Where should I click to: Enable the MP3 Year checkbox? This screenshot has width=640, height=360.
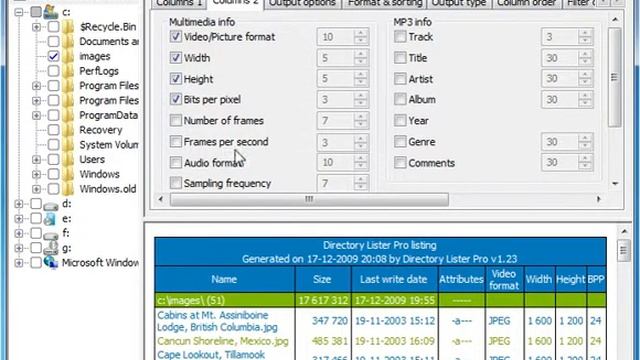(x=400, y=120)
